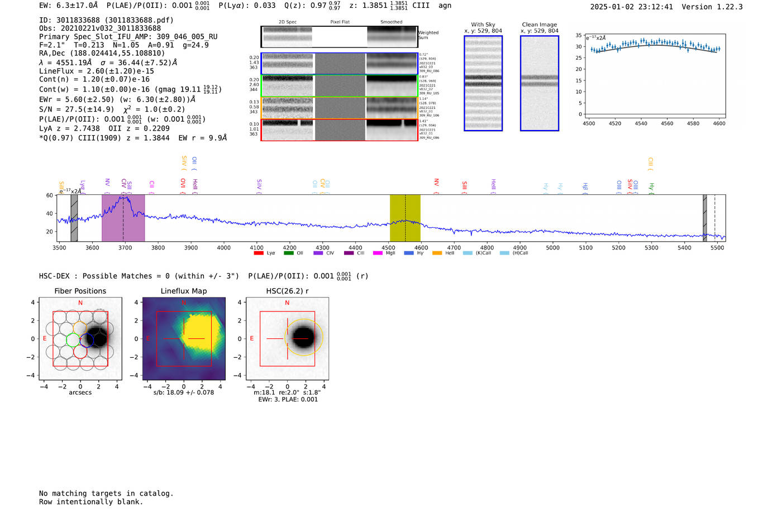Open the HSC(26.2) r image panel
Screen dimensions: 782x532
click(x=287, y=339)
